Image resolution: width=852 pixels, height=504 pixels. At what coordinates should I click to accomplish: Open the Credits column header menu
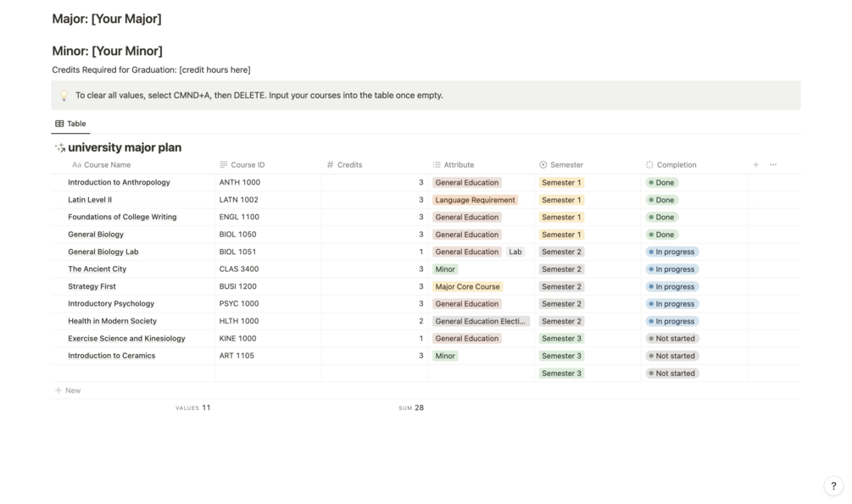point(344,164)
